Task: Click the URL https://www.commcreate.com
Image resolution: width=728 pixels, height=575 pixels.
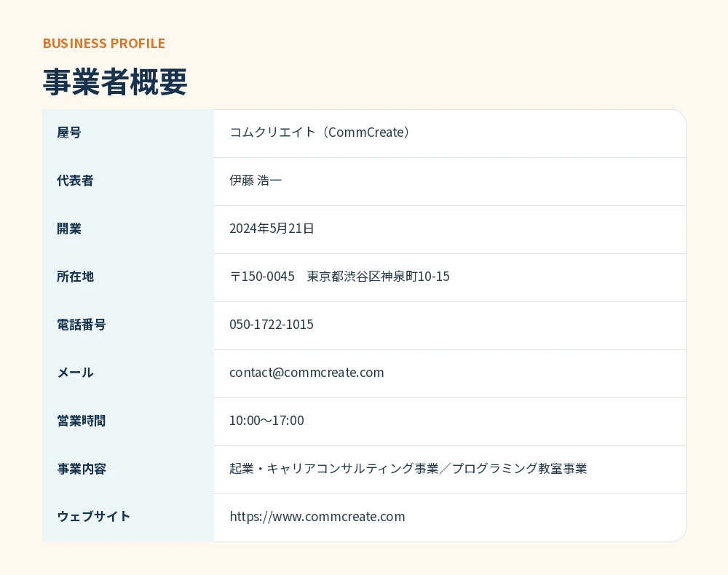Action: click(317, 517)
